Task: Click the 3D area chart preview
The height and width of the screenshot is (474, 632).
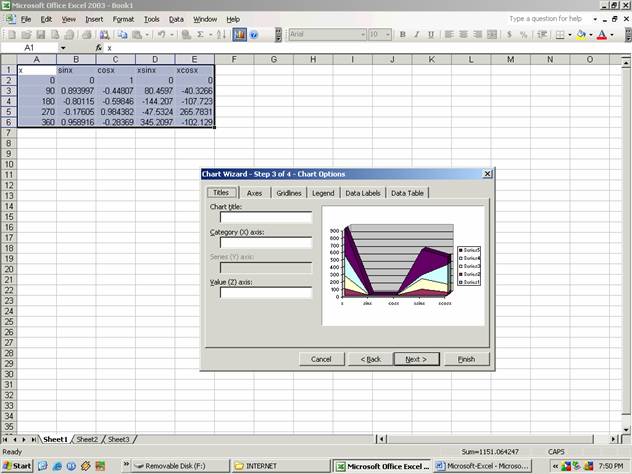Action: 403,266
